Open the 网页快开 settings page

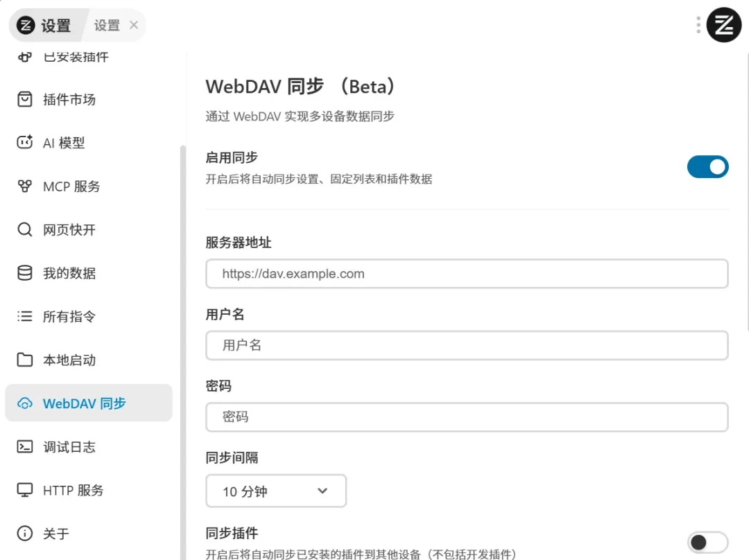click(x=89, y=229)
